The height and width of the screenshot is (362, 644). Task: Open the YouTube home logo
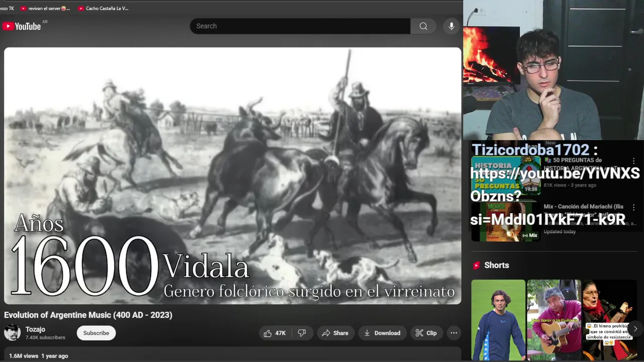22,26
